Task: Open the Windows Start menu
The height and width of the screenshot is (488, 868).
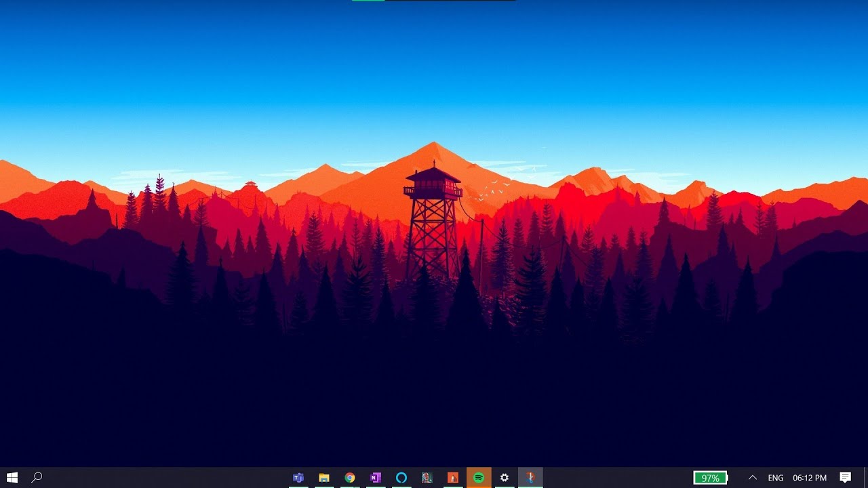Action: (12, 478)
